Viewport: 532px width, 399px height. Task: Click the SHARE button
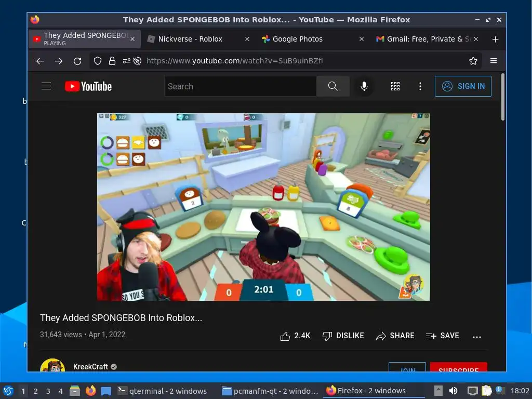point(395,336)
